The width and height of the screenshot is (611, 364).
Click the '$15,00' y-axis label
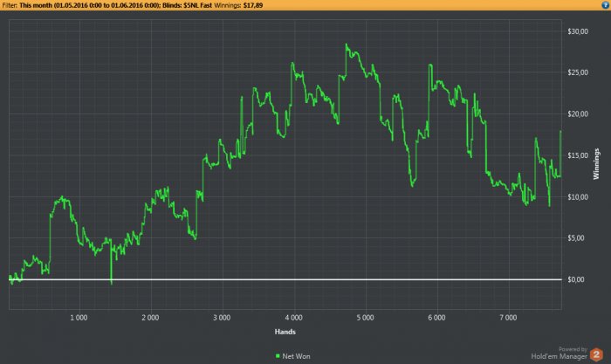pyautogui.click(x=578, y=155)
